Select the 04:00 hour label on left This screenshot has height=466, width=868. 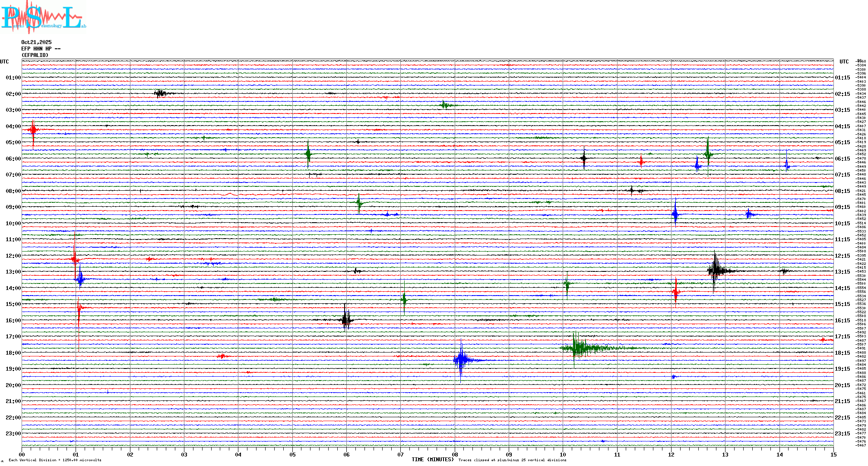(x=13, y=126)
